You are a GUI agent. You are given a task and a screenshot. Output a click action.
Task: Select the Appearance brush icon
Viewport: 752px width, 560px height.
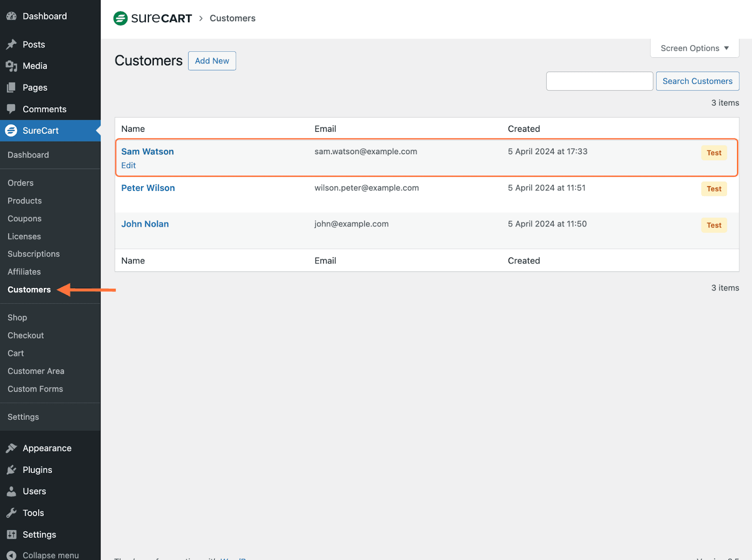(12, 448)
